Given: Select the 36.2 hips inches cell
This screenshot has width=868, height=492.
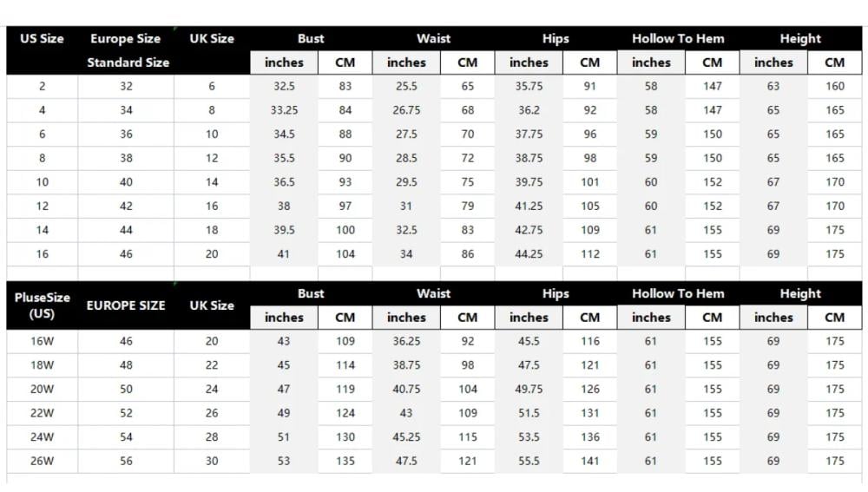Looking at the screenshot, I should click(529, 110).
